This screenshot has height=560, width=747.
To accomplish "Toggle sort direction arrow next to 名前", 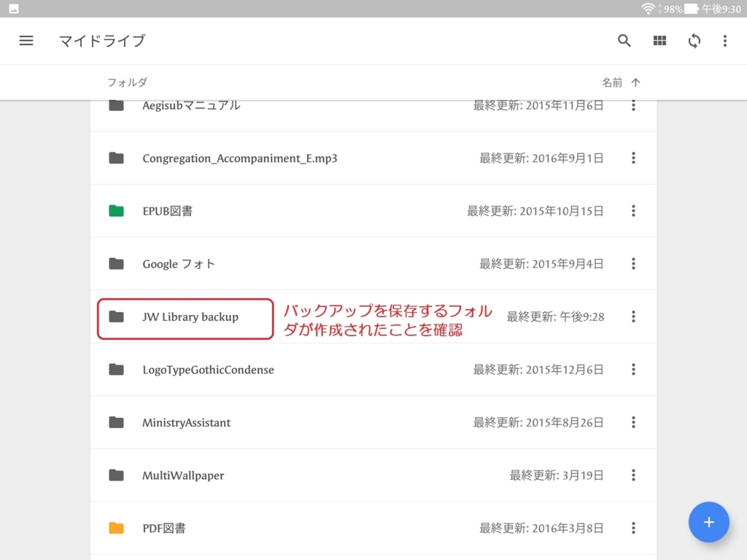I will point(636,82).
